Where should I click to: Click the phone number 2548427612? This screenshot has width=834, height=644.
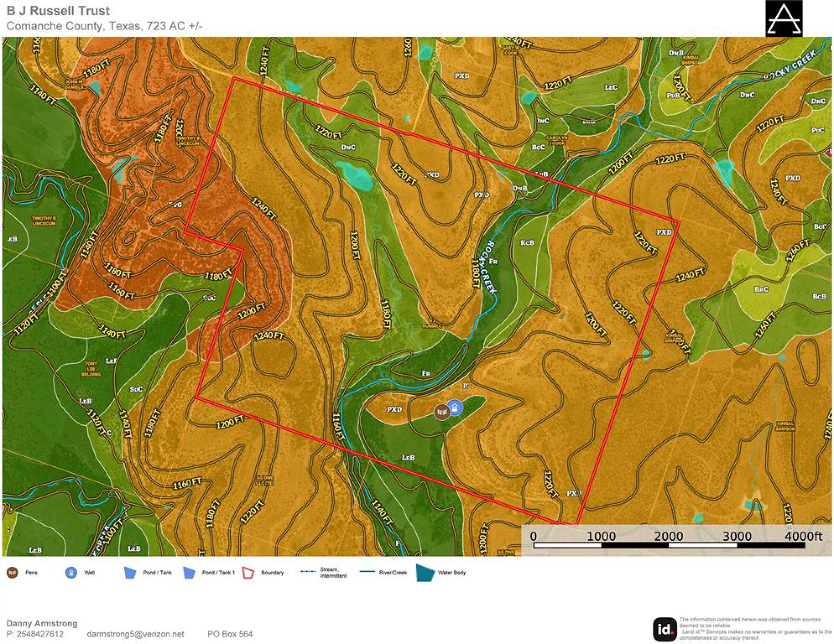pyautogui.click(x=40, y=634)
